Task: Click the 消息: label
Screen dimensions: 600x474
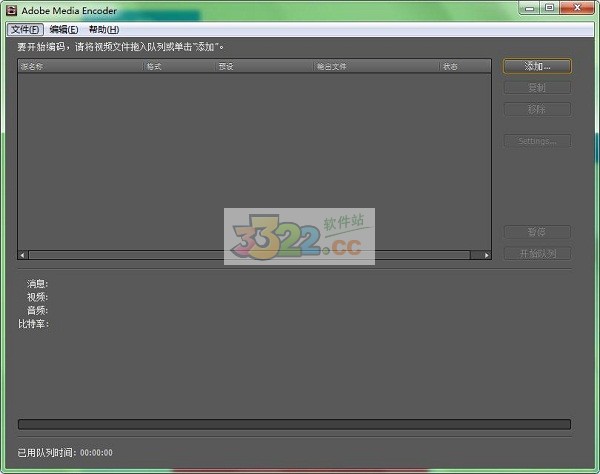Action: 37,284
